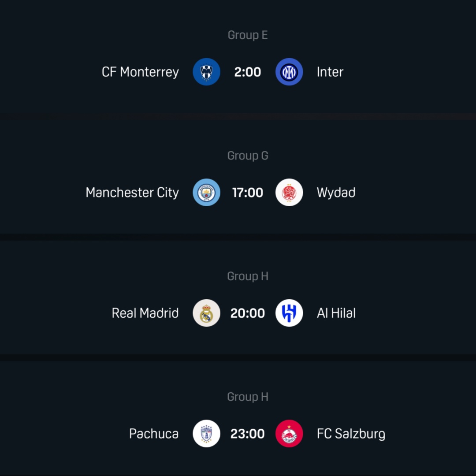Screen dimensions: 476x476
Task: Open the FC Salzburg logo
Action: tap(289, 434)
